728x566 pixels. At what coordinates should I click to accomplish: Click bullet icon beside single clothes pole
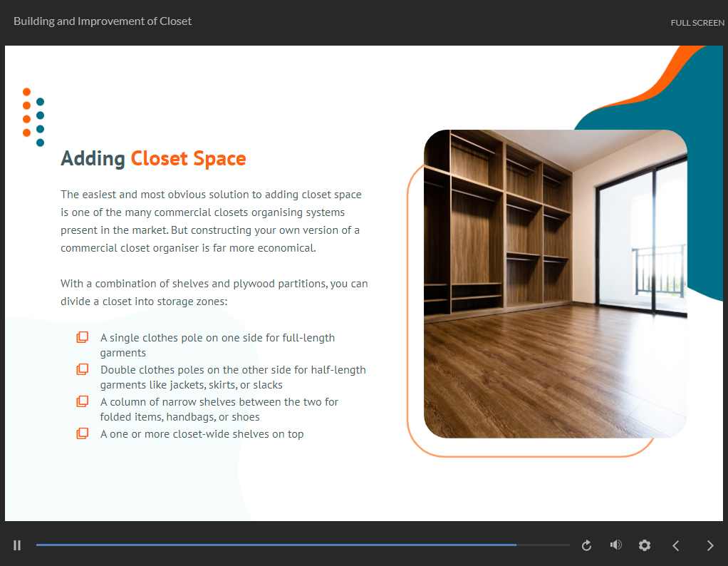tap(83, 338)
